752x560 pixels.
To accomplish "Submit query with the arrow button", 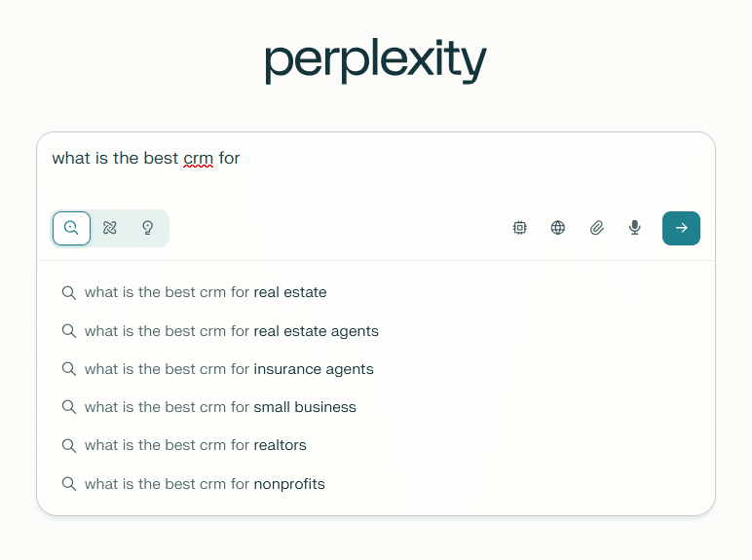I will point(681,228).
